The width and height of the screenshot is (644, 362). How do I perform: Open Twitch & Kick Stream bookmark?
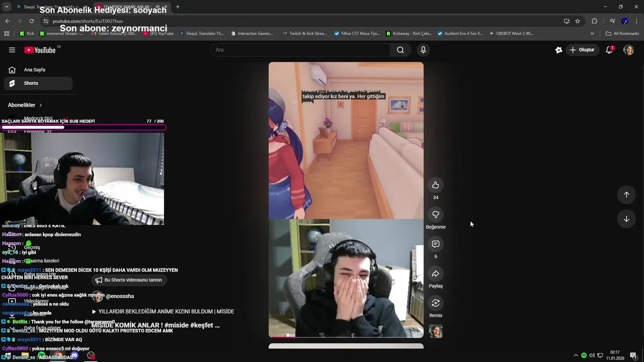(304, 34)
